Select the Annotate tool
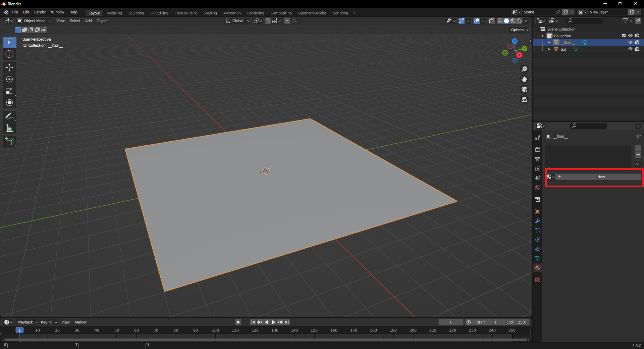Image resolution: width=644 pixels, height=349 pixels. (x=9, y=116)
